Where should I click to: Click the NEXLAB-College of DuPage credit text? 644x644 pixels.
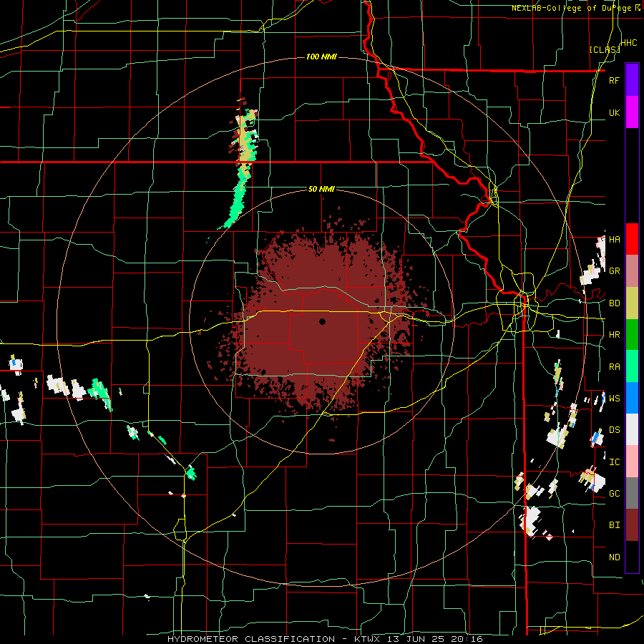(571, 8)
